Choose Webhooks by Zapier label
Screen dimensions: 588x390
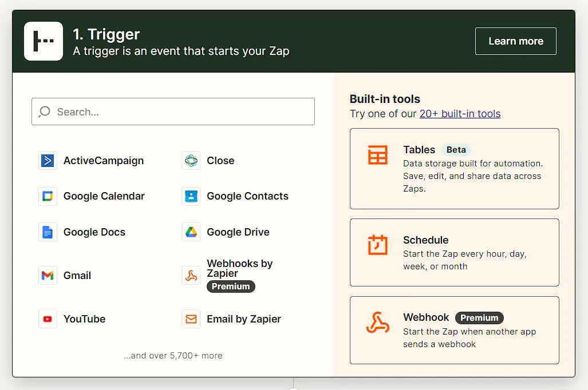[240, 268]
